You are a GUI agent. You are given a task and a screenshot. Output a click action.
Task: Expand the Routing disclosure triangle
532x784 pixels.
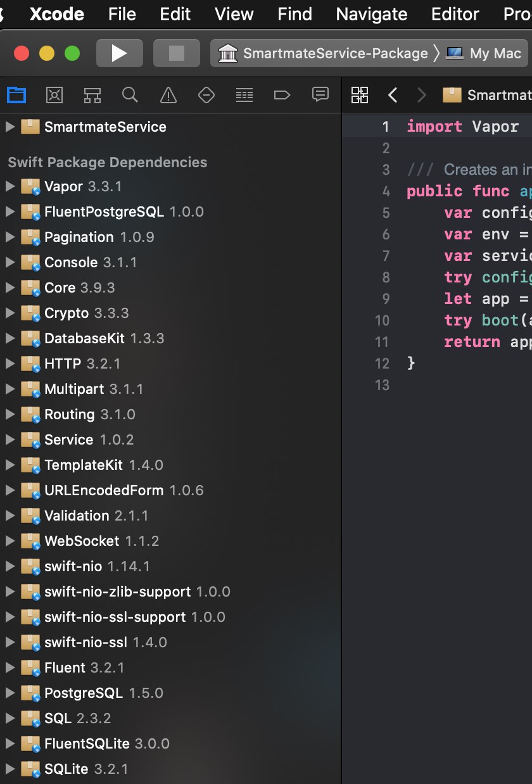pyautogui.click(x=9, y=414)
